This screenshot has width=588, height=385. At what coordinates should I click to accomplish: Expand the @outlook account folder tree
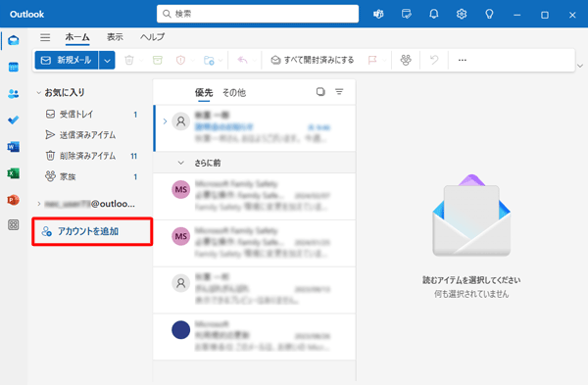[38, 204]
